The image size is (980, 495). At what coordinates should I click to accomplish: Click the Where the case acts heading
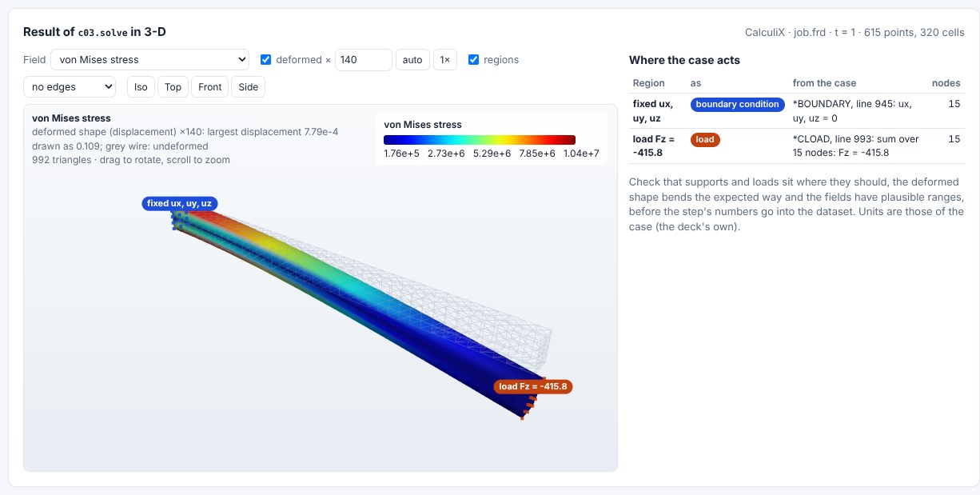684,60
